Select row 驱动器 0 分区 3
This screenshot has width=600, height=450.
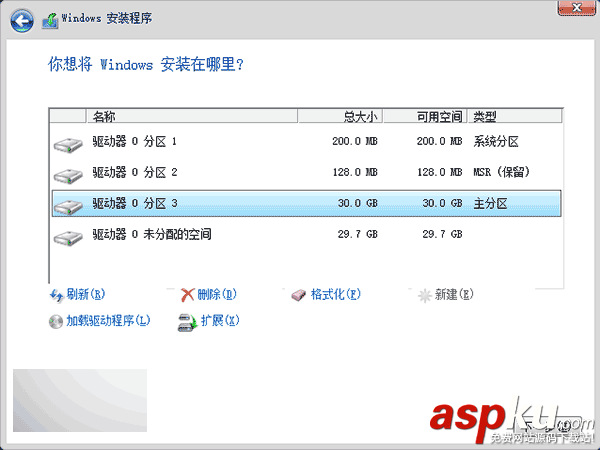[x=307, y=204]
